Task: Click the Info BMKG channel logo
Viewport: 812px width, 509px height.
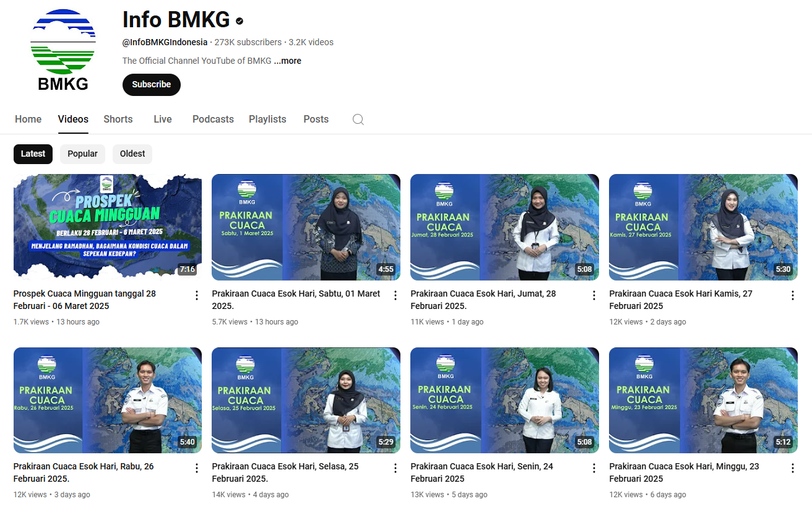Action: click(x=63, y=51)
